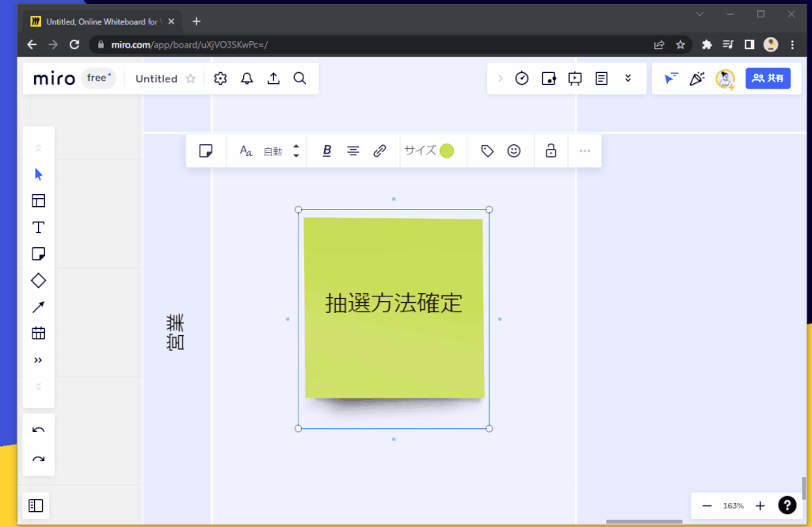Open the font style Aa option

coord(246,151)
